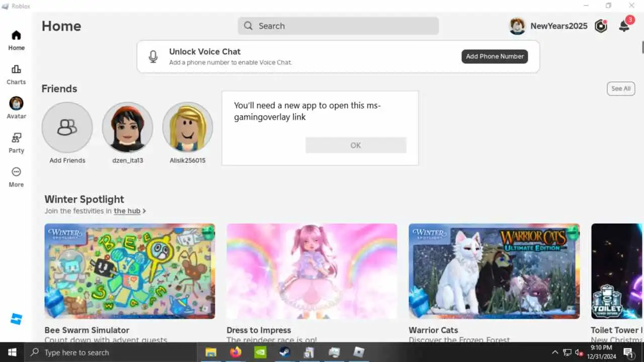This screenshot has height=362, width=644.
Task: Show hidden system tray icons
Action: click(x=555, y=352)
